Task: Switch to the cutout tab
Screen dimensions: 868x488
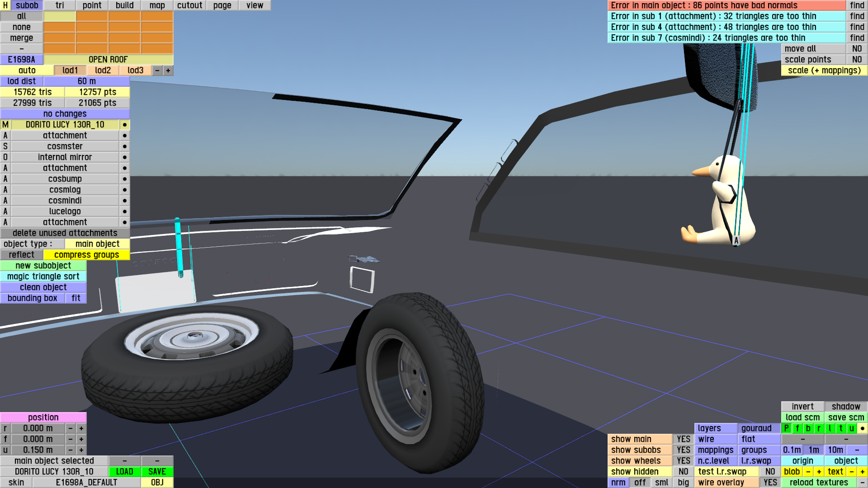Action: click(x=189, y=5)
